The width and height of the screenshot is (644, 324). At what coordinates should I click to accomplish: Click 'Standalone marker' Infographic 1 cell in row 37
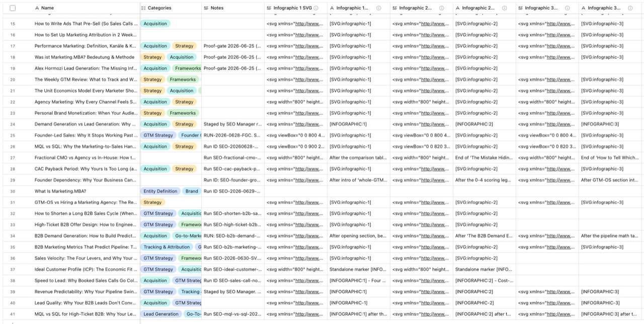click(x=359, y=269)
